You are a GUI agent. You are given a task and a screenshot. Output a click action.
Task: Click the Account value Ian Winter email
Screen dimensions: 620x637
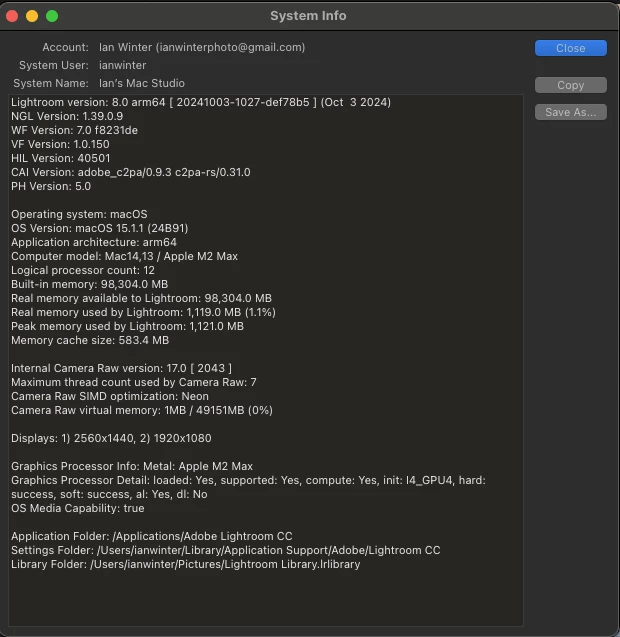(x=202, y=48)
